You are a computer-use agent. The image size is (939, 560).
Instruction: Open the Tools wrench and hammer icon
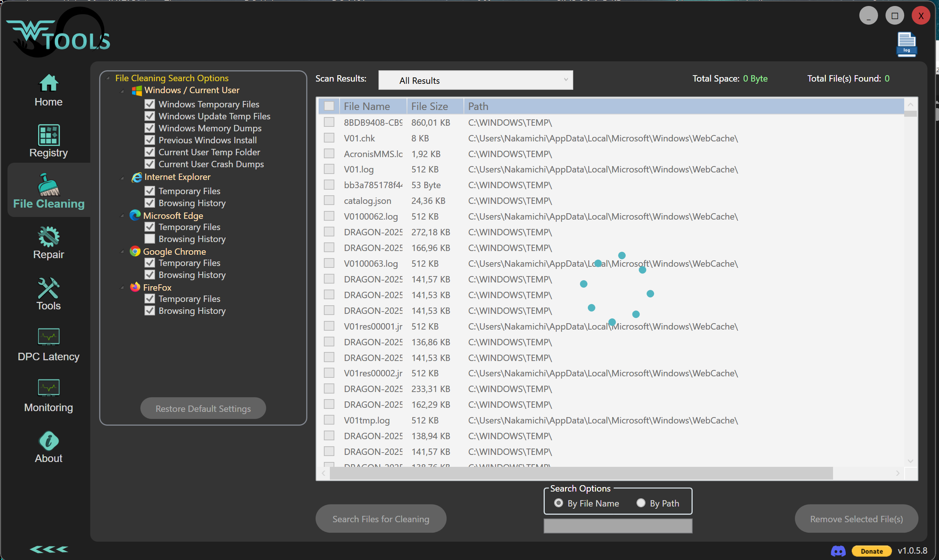click(x=49, y=288)
